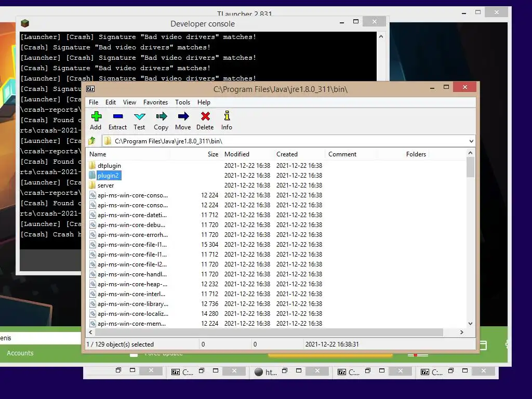The height and width of the screenshot is (399, 532).
Task: Close the 7-Zip file manager window
Action: pyautogui.click(x=465, y=87)
